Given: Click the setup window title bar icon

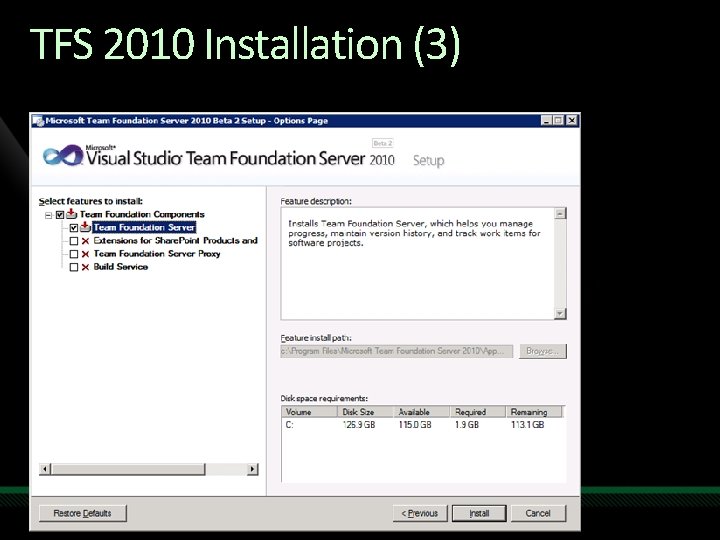Looking at the screenshot, I should 38,121.
